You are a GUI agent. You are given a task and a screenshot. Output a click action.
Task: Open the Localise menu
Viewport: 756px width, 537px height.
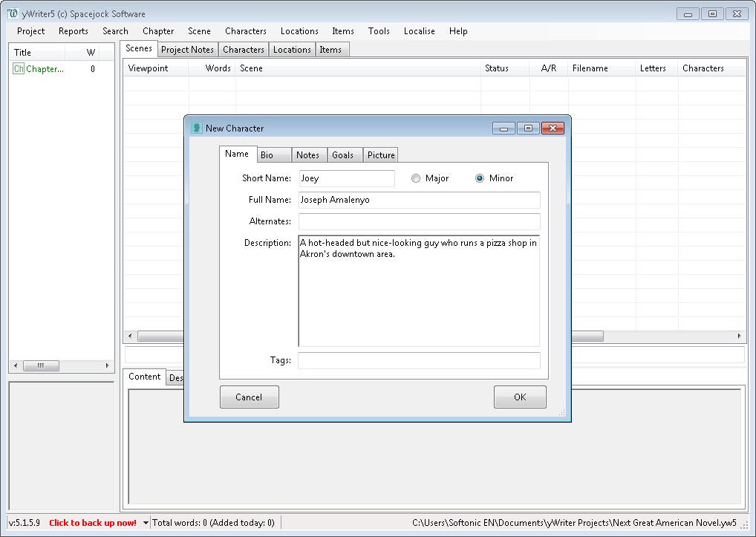419,31
